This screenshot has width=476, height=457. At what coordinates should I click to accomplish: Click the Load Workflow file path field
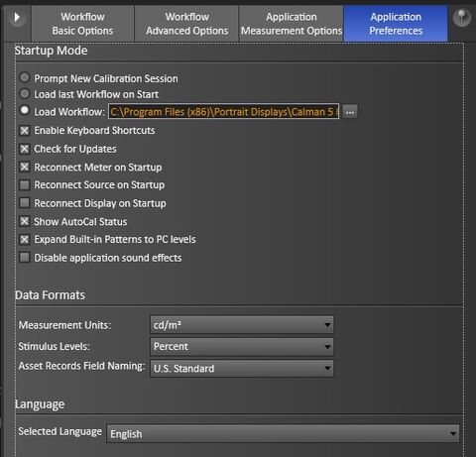[224, 112]
